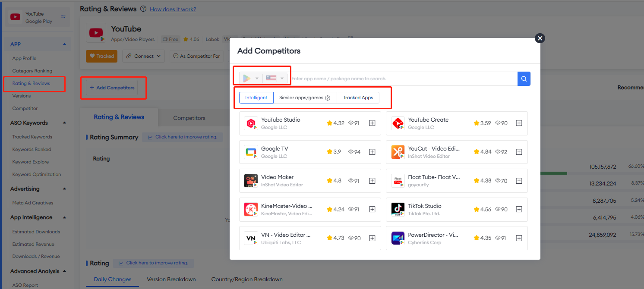Open the Connect dropdown
The image size is (644, 289).
(x=144, y=56)
